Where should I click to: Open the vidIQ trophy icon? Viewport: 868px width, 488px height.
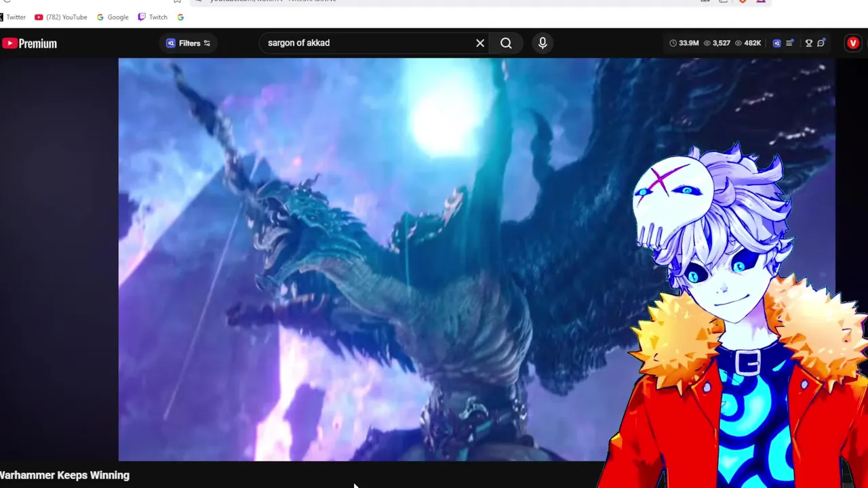(x=808, y=43)
